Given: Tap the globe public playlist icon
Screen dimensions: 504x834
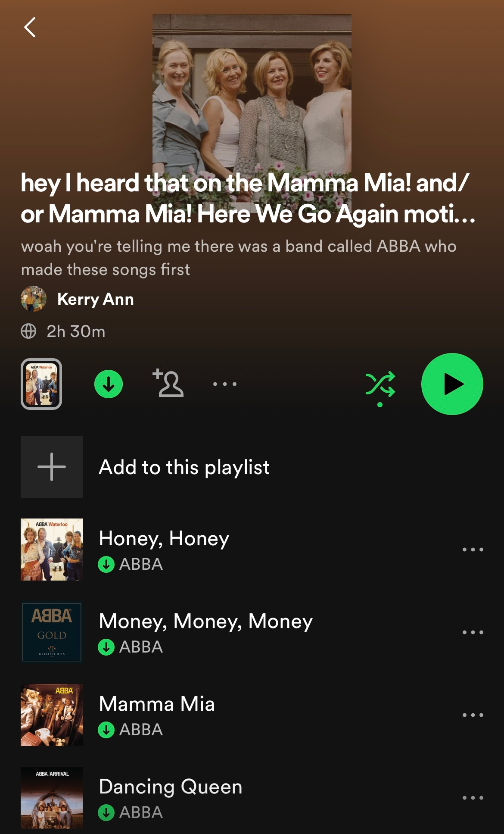Looking at the screenshot, I should tap(28, 331).
